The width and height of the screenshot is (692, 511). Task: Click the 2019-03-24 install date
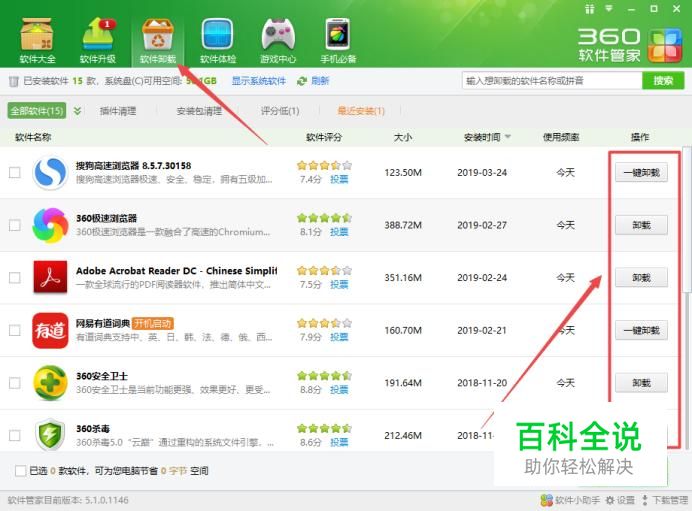coord(482,173)
